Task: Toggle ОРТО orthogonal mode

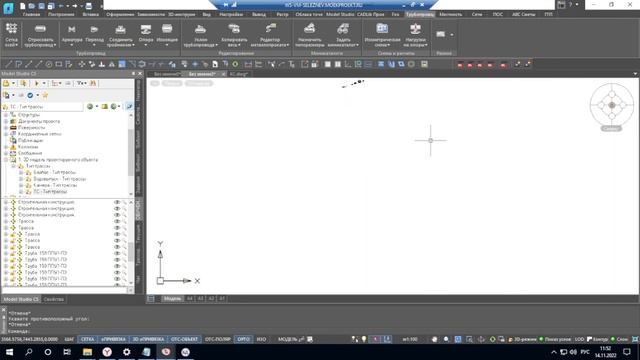Action: (243, 339)
